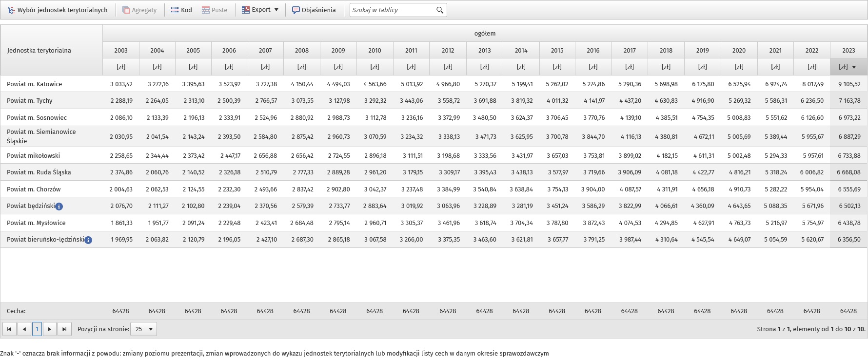Open the rows per page dropdown

click(x=144, y=329)
